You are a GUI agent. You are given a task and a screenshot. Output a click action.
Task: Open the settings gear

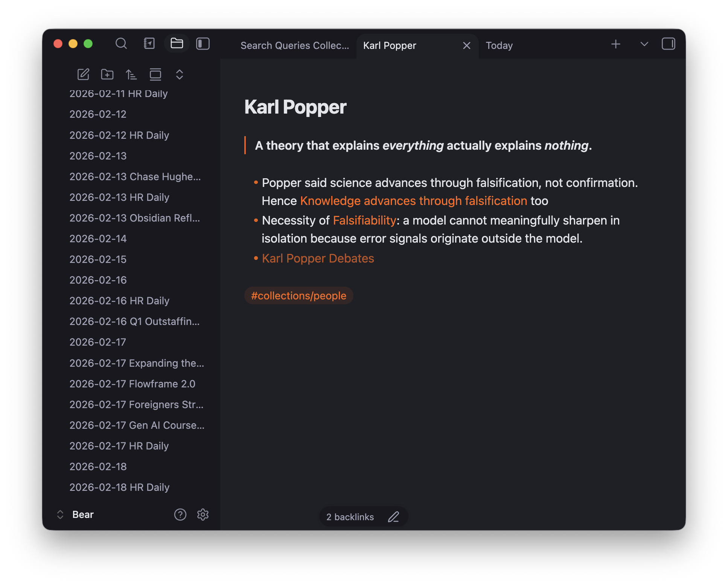click(203, 515)
